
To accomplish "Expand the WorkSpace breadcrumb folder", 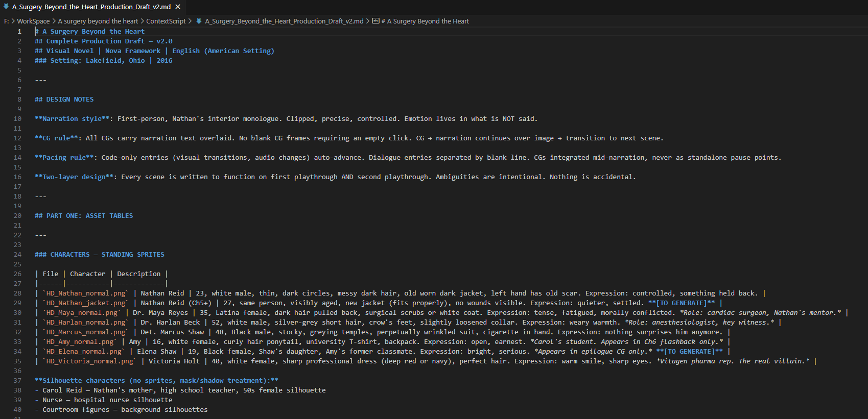I will point(33,21).
